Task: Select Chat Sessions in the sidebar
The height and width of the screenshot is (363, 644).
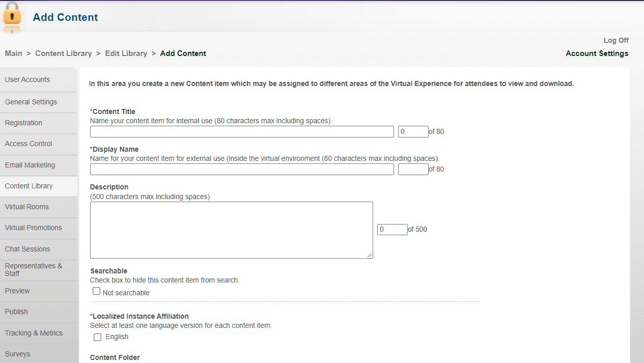Action: click(27, 249)
